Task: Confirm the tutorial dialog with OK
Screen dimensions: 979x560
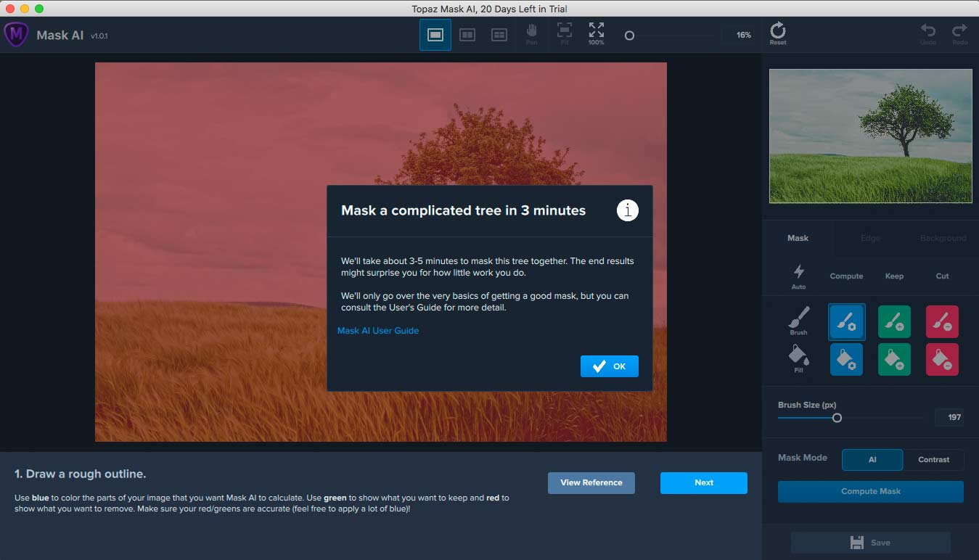Action: pos(610,366)
